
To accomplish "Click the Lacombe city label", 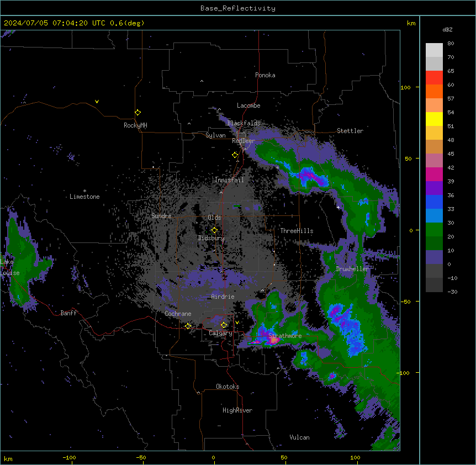I will (x=248, y=105).
